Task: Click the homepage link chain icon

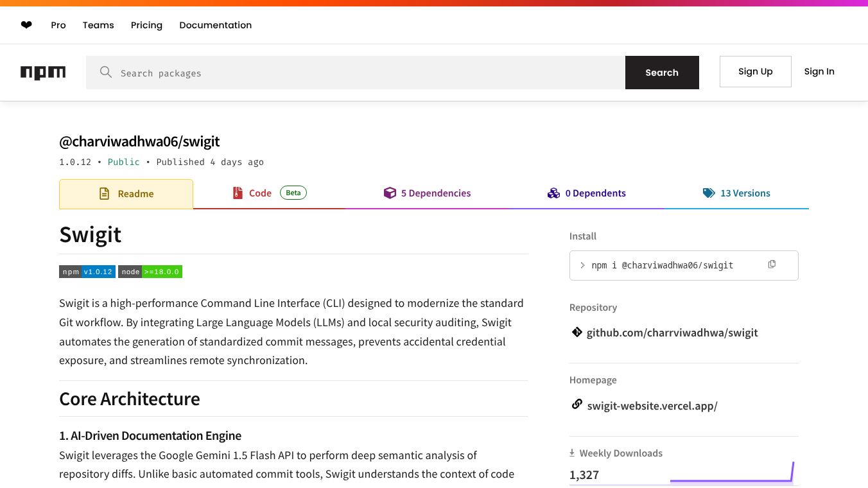Action: (x=577, y=405)
